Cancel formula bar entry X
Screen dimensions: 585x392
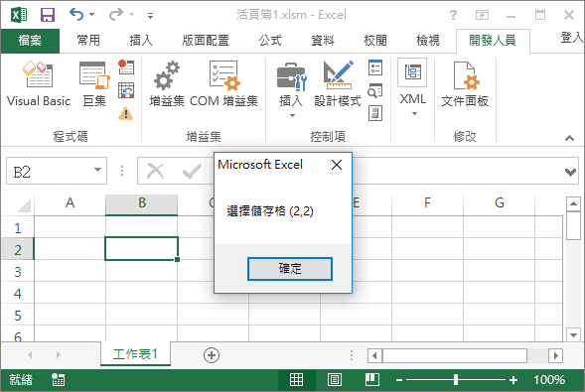[x=155, y=171]
